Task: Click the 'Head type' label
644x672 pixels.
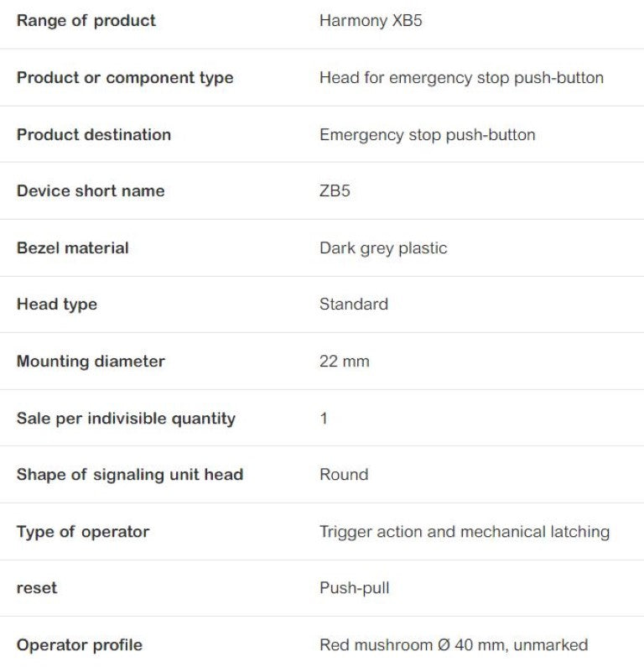Action: tap(57, 305)
